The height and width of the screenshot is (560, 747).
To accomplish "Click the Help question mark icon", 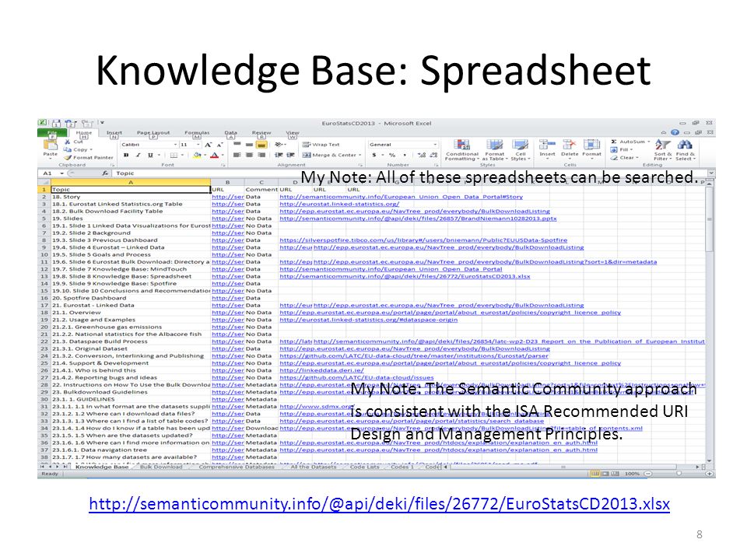I will click(x=675, y=132).
